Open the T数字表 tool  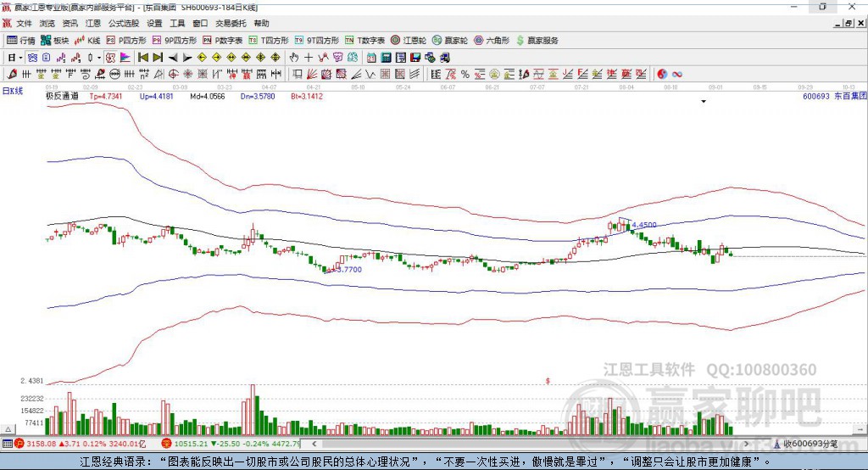click(x=364, y=41)
